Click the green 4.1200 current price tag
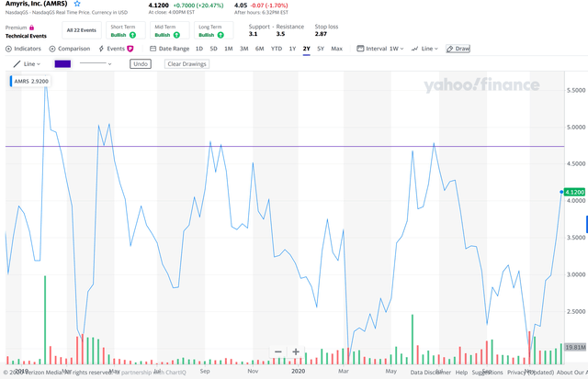588x379 pixels. point(574,192)
